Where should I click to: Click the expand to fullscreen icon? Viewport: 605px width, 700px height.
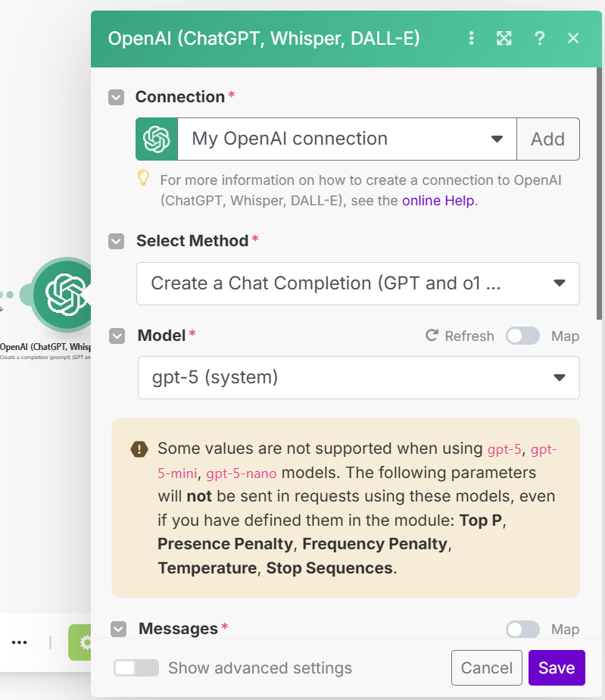coord(504,38)
